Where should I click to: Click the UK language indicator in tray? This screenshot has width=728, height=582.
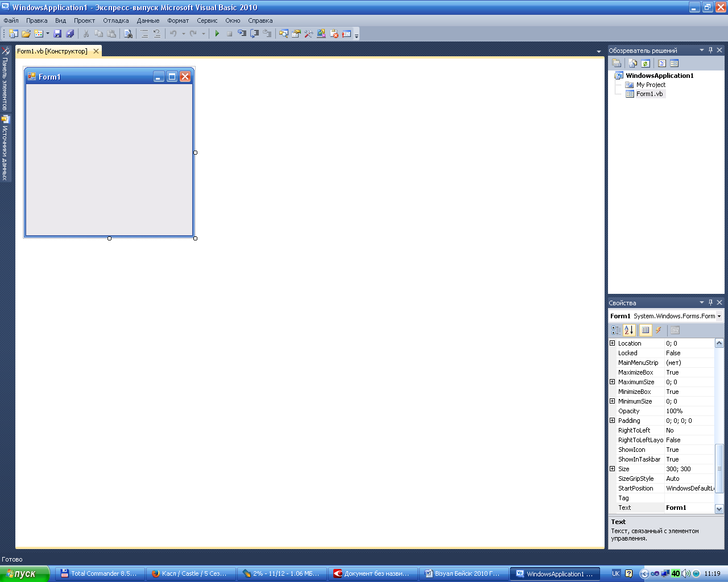tap(616, 573)
